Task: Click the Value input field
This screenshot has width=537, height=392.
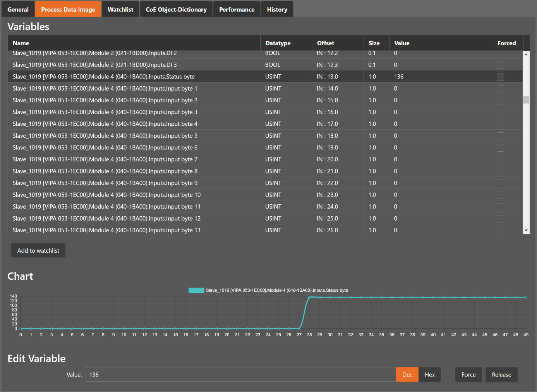Action: [x=240, y=375]
